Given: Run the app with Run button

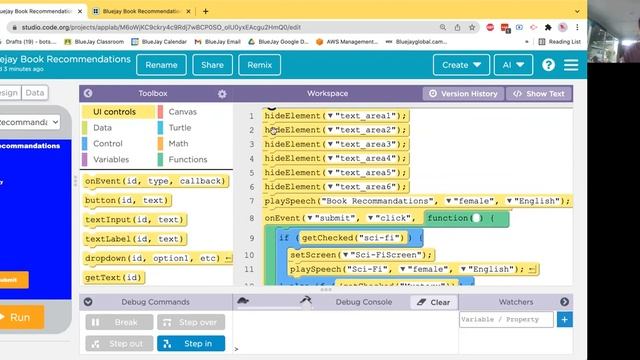Looking at the screenshot, I should (x=21, y=317).
